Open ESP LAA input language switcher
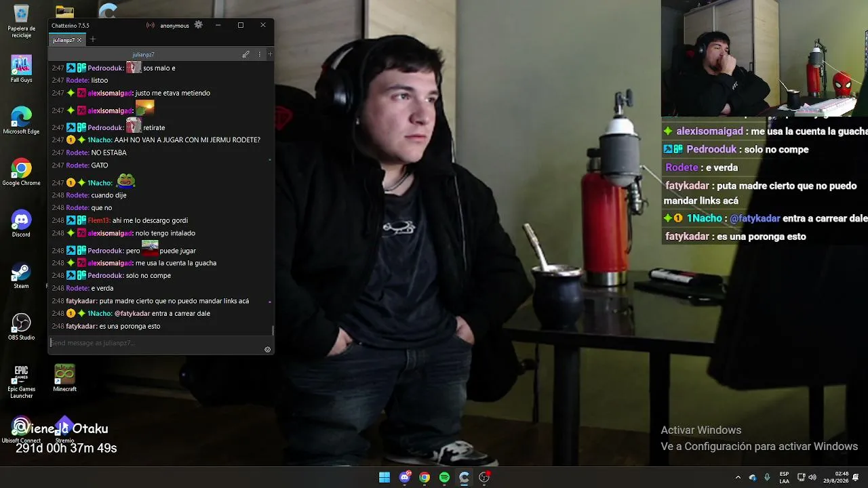 click(784, 477)
